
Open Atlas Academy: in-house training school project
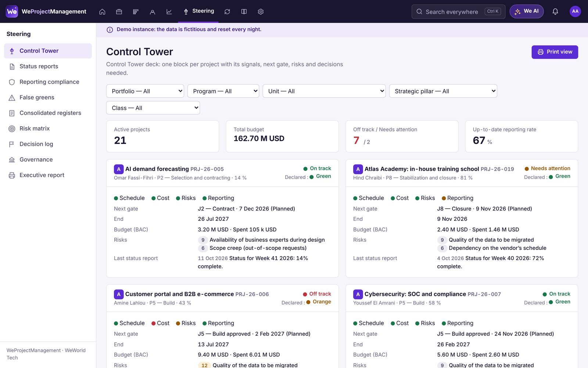(422, 169)
